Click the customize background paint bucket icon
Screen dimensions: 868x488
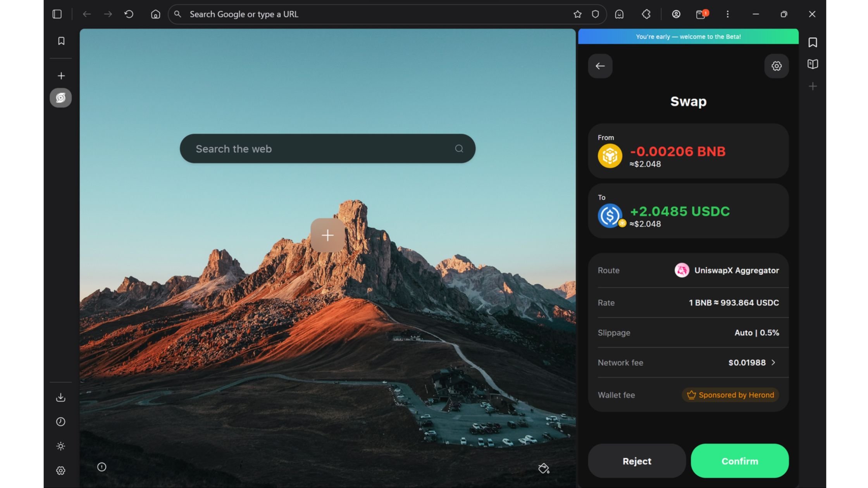coord(543,469)
